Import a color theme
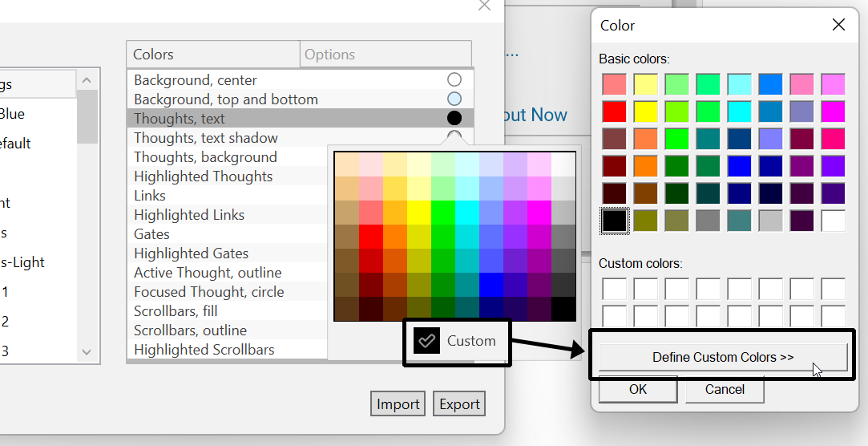The height and width of the screenshot is (446, 868). point(398,404)
